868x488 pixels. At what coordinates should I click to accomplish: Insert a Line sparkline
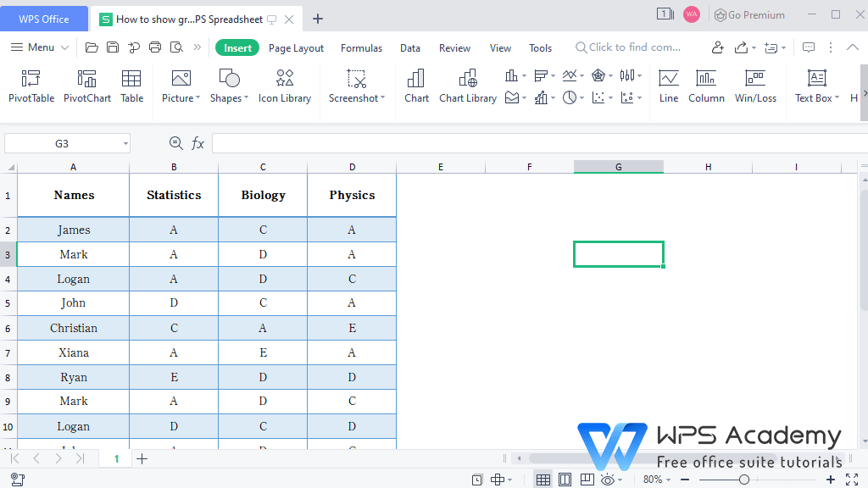(x=668, y=85)
